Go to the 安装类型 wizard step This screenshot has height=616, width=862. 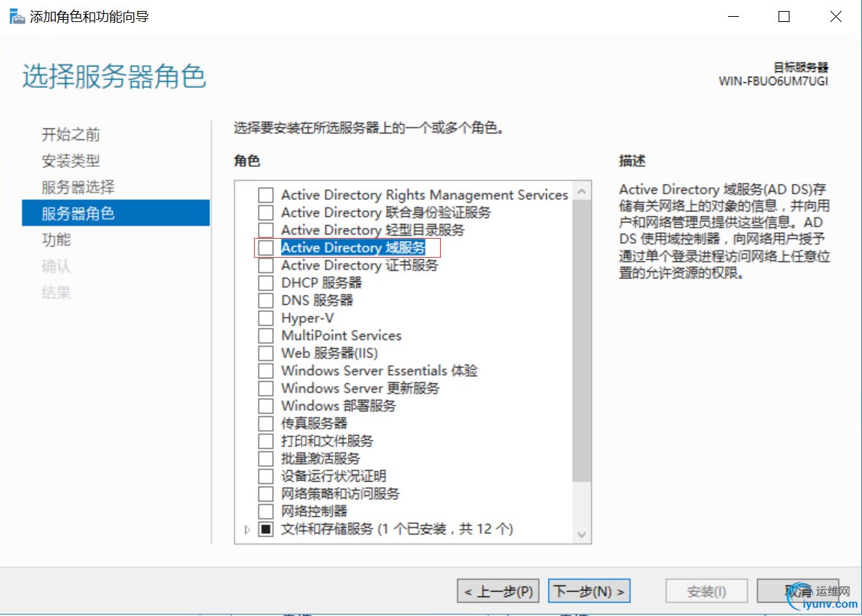(71, 161)
